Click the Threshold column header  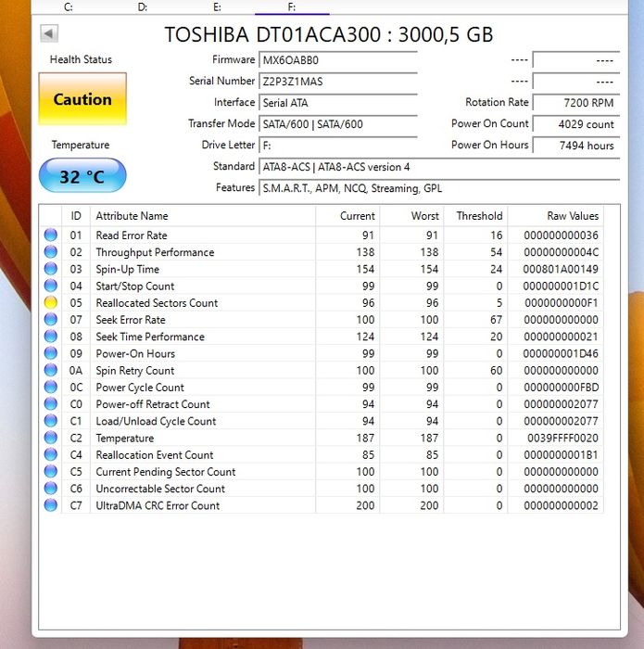(475, 216)
